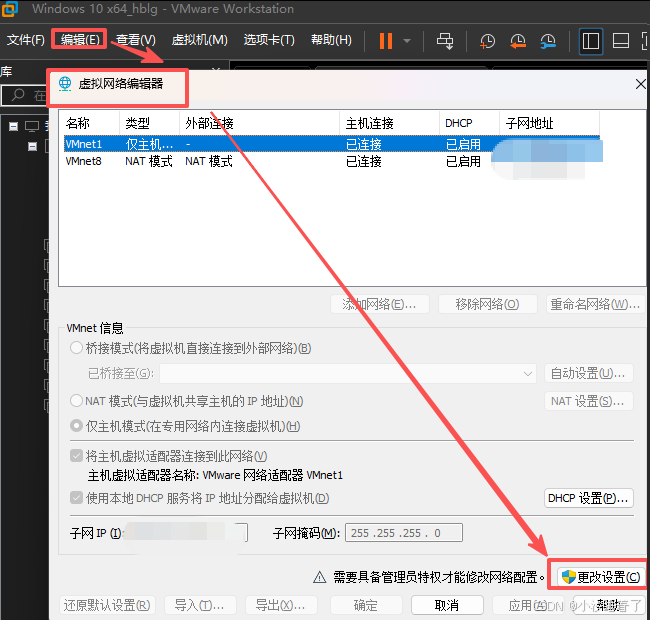Image resolution: width=650 pixels, height=620 pixels.
Task: Click 更改设置(C) with shield icon
Action: tap(601, 576)
